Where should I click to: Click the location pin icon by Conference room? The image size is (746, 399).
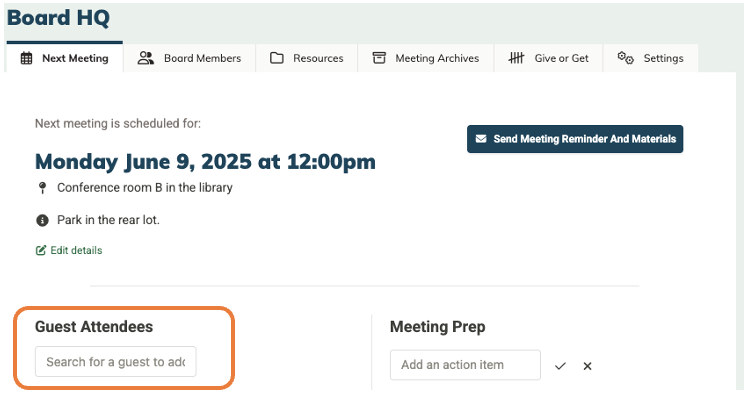point(42,188)
